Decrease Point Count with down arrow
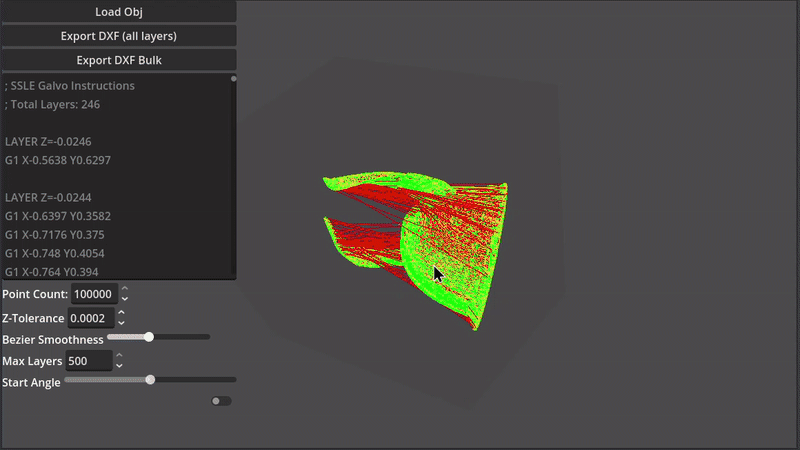 point(124,299)
